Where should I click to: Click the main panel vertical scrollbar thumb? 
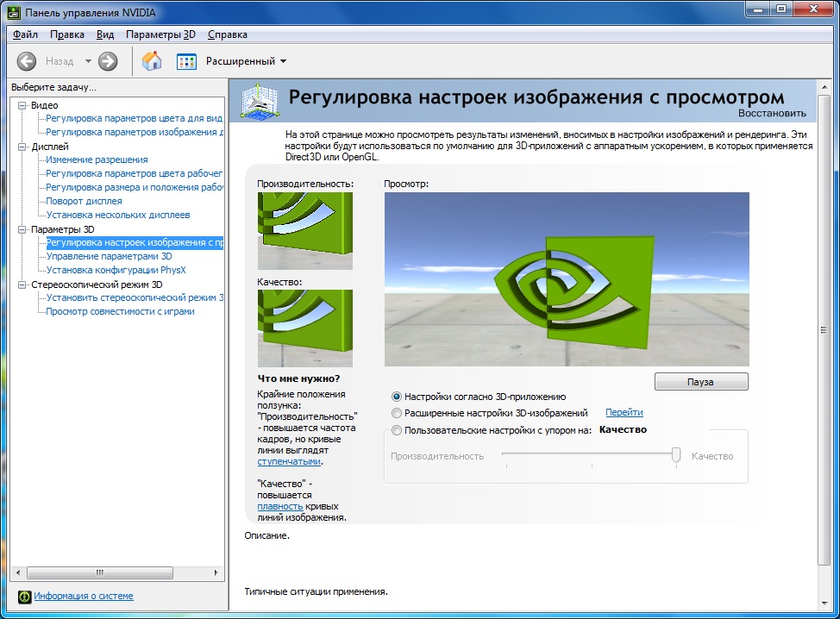point(824,330)
